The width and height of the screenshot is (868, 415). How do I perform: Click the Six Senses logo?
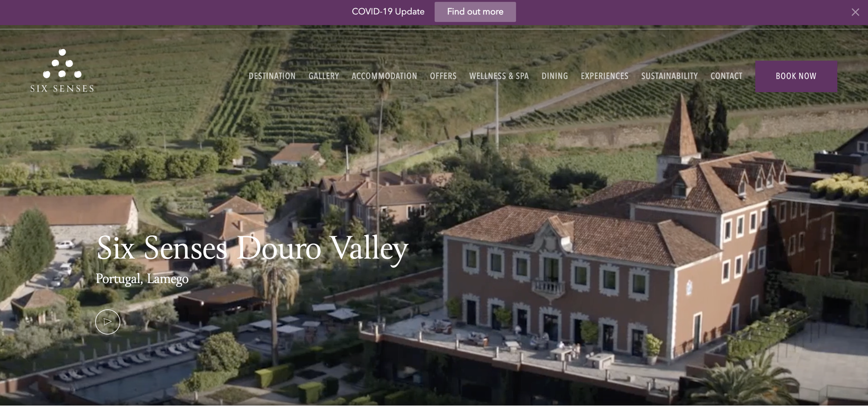tap(62, 71)
